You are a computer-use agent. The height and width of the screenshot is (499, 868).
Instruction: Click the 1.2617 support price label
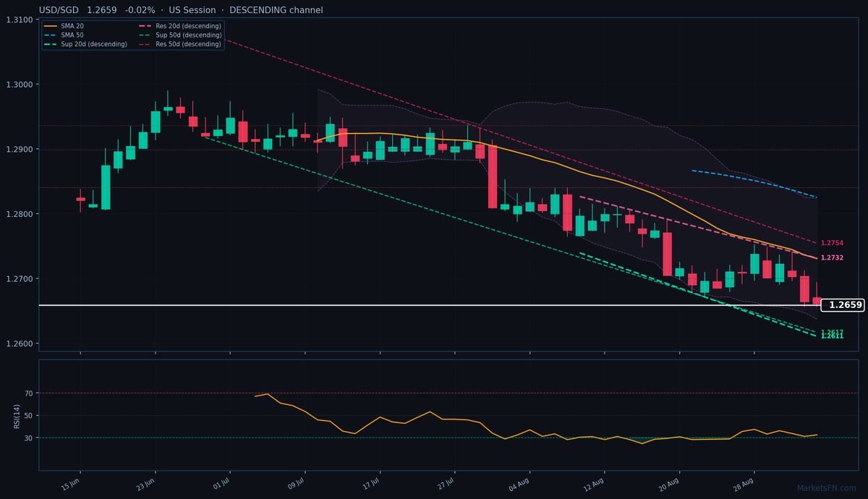[833, 332]
